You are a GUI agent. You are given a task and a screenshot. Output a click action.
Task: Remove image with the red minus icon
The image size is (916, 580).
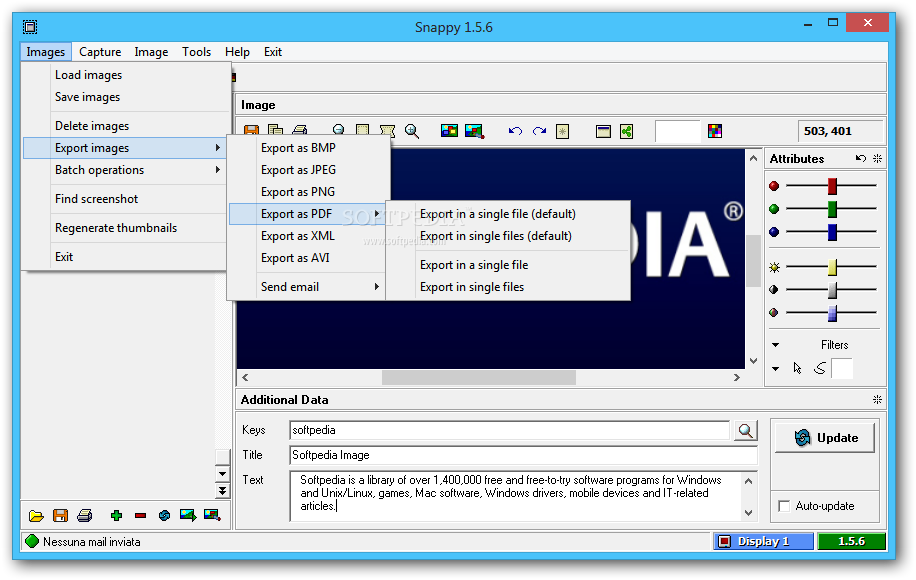pyautogui.click(x=140, y=515)
